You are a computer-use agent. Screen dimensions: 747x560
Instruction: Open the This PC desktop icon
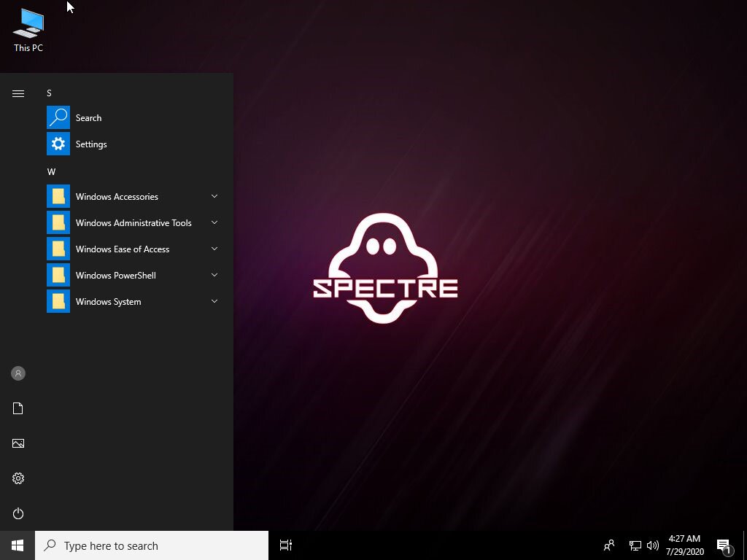pos(28,29)
